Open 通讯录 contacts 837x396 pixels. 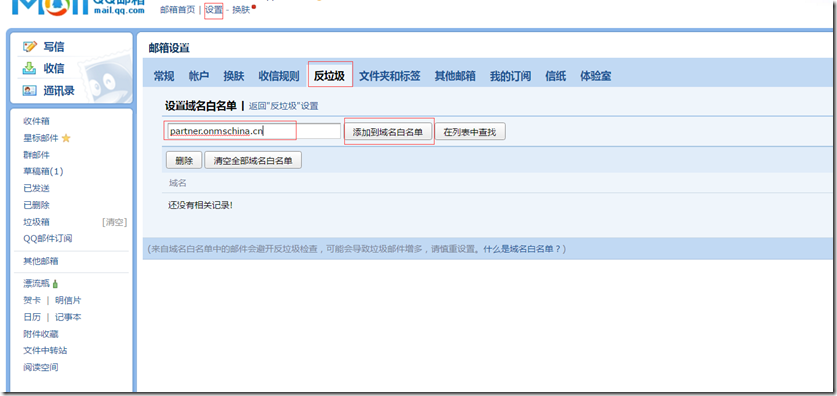click(x=59, y=91)
